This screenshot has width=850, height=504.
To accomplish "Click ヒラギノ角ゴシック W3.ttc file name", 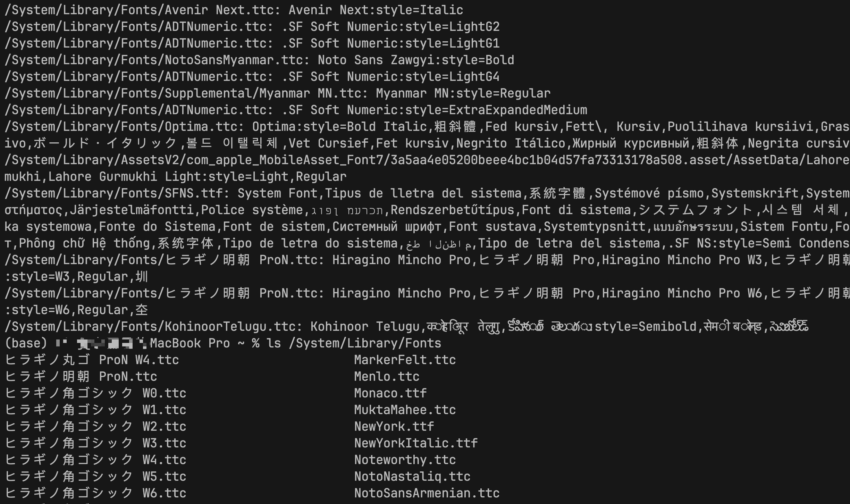I will (x=95, y=443).
